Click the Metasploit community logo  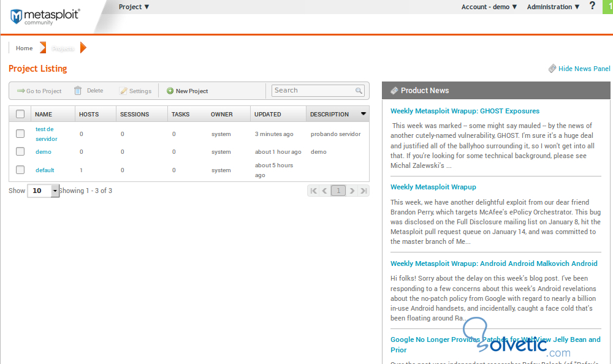[x=45, y=17]
